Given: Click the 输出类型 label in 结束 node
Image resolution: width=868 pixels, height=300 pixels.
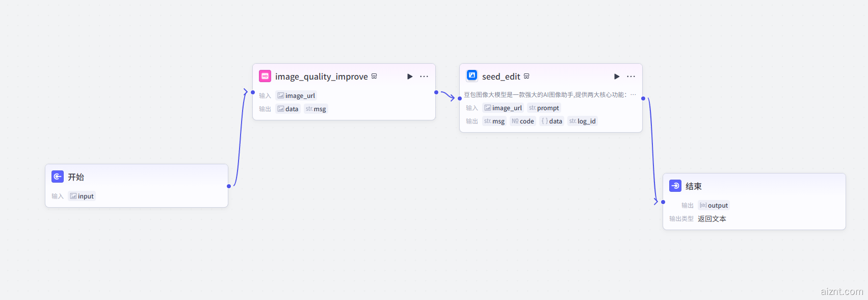Looking at the screenshot, I should tap(681, 218).
